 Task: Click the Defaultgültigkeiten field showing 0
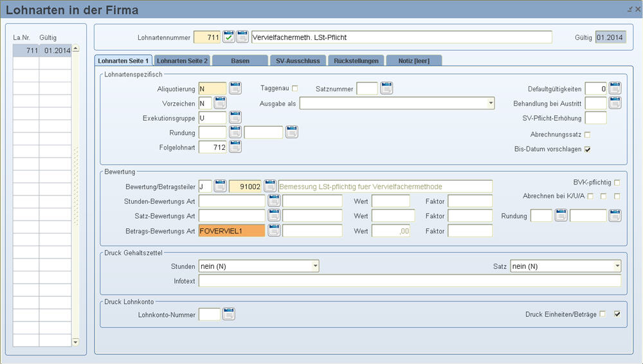(x=595, y=89)
